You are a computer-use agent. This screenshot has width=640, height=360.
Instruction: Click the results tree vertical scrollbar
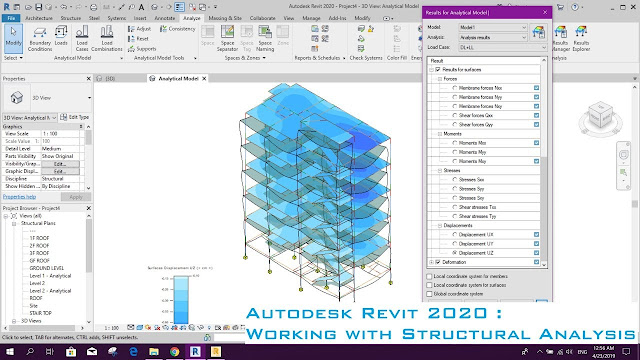(x=544, y=163)
